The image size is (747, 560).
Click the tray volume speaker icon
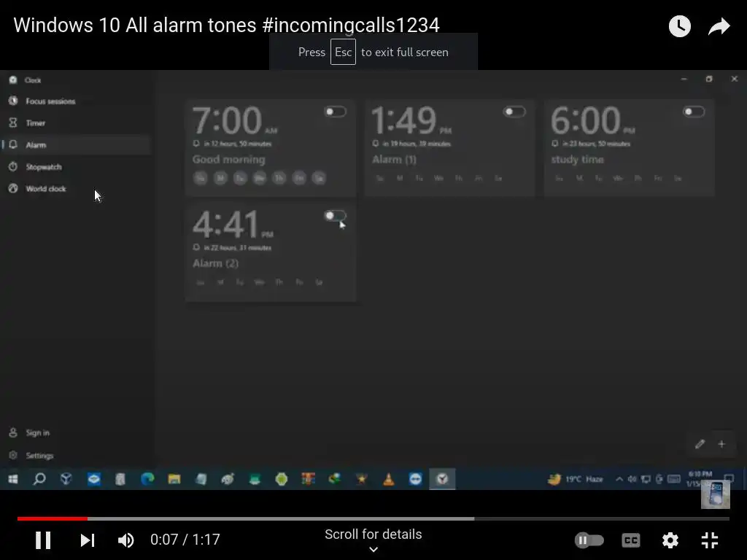(632, 479)
